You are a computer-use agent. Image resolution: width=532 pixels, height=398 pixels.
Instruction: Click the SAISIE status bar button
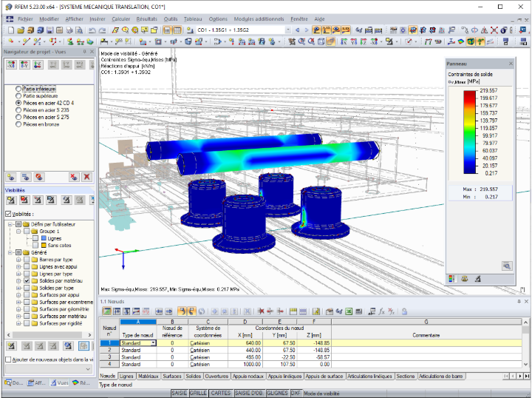coord(179,393)
